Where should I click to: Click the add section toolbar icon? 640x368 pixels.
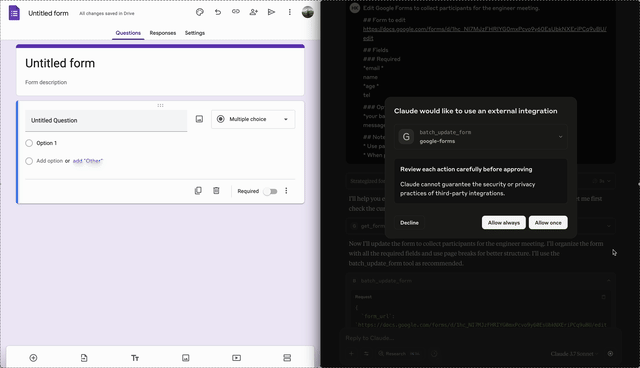click(287, 358)
